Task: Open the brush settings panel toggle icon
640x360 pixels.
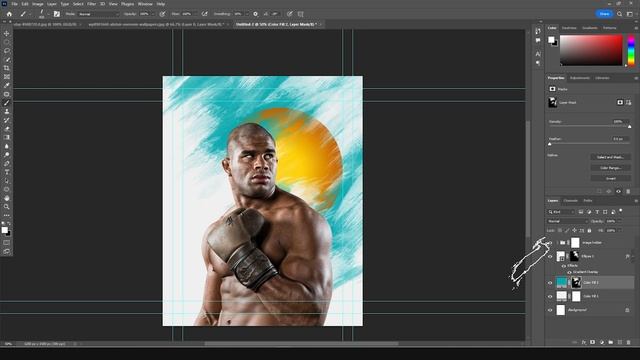Action: (57, 14)
